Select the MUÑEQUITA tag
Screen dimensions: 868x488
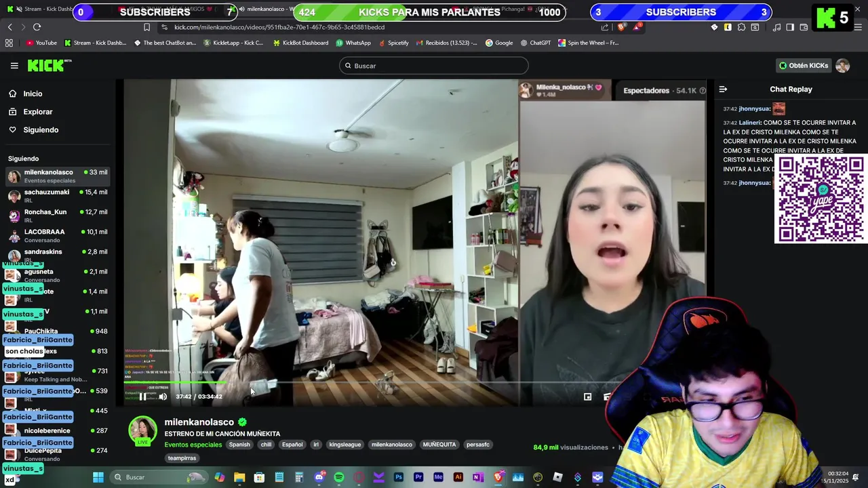point(439,445)
